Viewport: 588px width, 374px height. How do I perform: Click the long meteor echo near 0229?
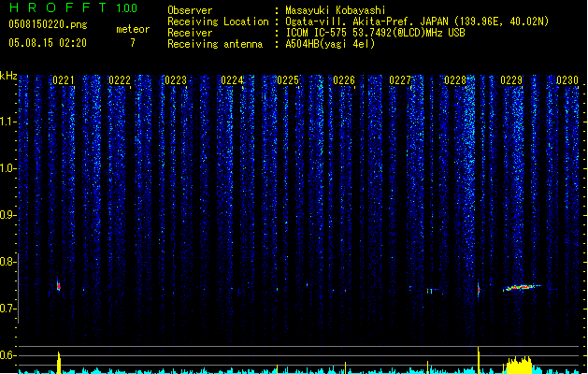click(x=522, y=288)
